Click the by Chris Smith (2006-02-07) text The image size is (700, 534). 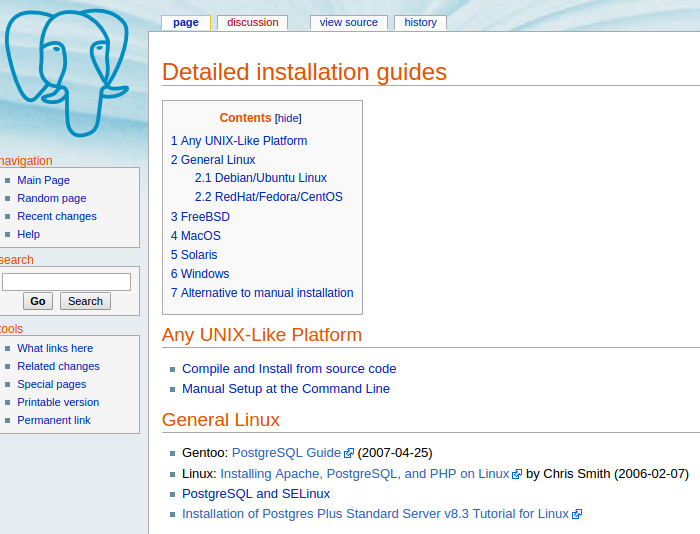[x=607, y=474]
